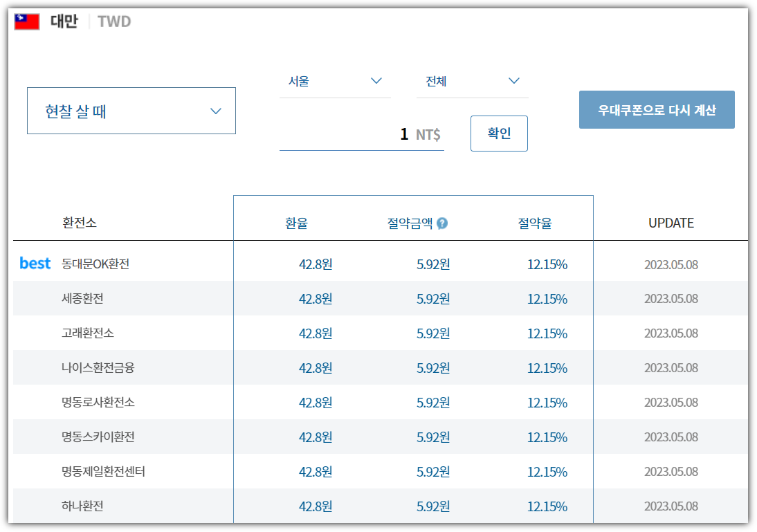The width and height of the screenshot is (757, 532).
Task: Click 42.8원 rate in 동대문OK환전 row
Action: (x=316, y=264)
